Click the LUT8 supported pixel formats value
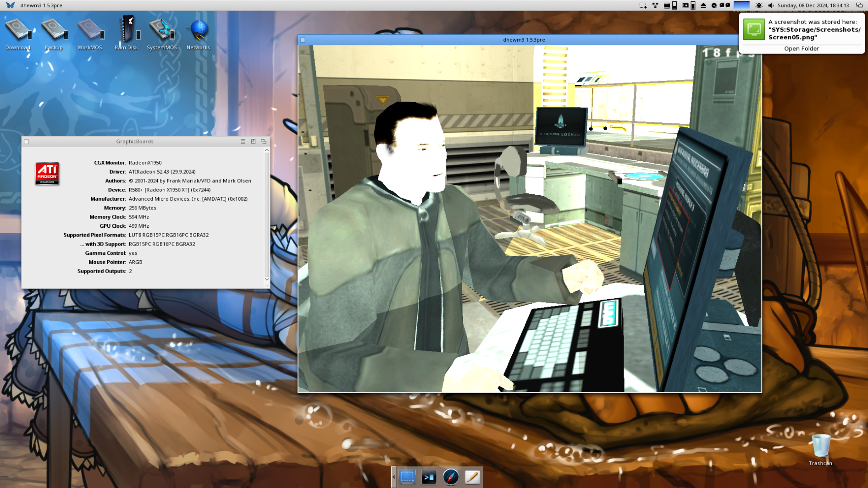This screenshot has width=868, height=488. (x=168, y=235)
